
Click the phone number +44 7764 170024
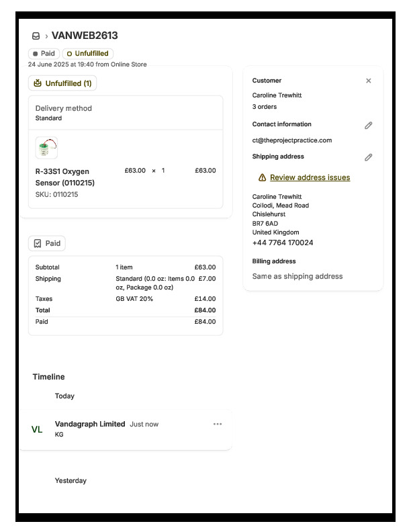tap(282, 243)
